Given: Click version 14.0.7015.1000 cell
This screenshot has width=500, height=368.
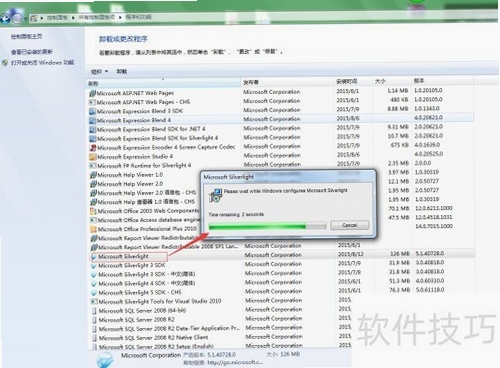Looking at the screenshot, I should 434,226.
